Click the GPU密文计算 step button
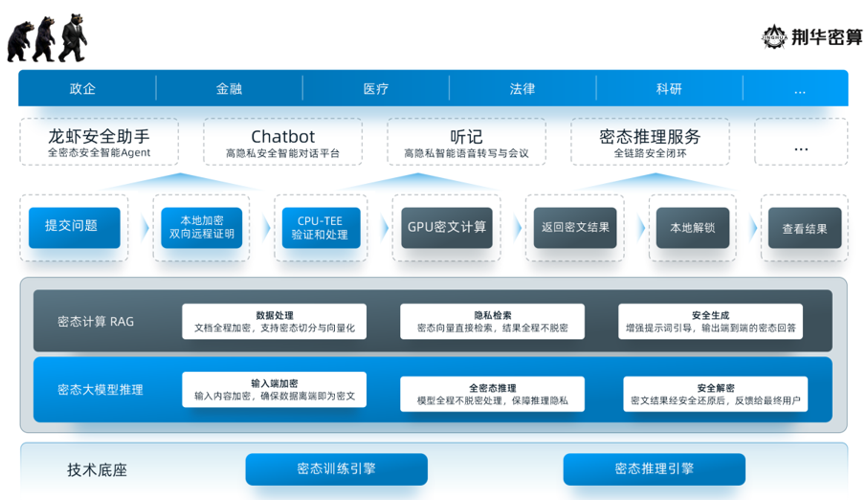Viewport: 868px width, 500px height. click(446, 228)
